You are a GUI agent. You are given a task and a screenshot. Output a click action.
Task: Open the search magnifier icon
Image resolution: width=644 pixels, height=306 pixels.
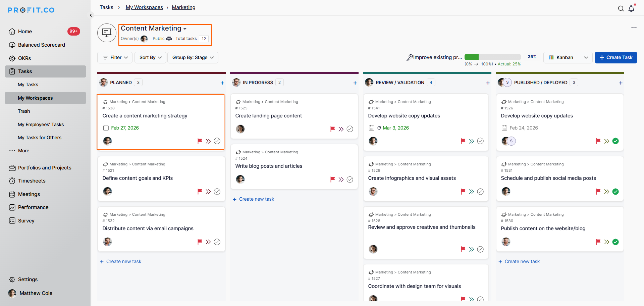click(621, 9)
